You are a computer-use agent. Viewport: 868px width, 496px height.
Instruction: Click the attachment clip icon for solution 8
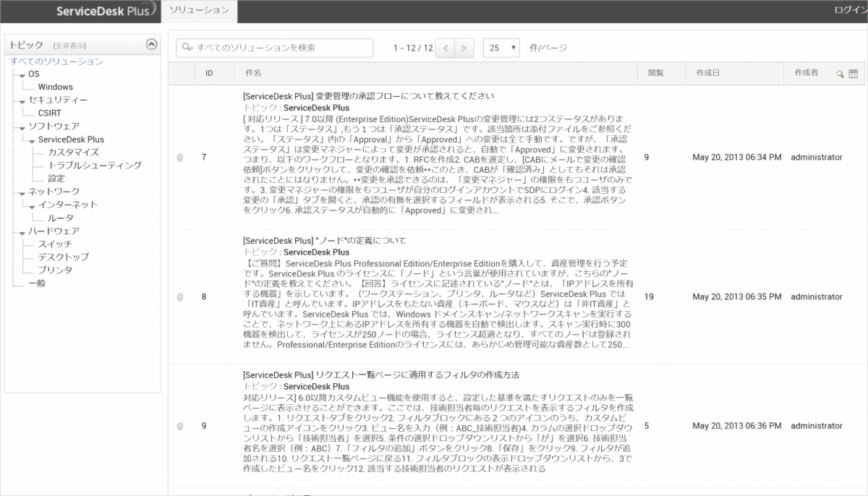pyautogui.click(x=180, y=297)
